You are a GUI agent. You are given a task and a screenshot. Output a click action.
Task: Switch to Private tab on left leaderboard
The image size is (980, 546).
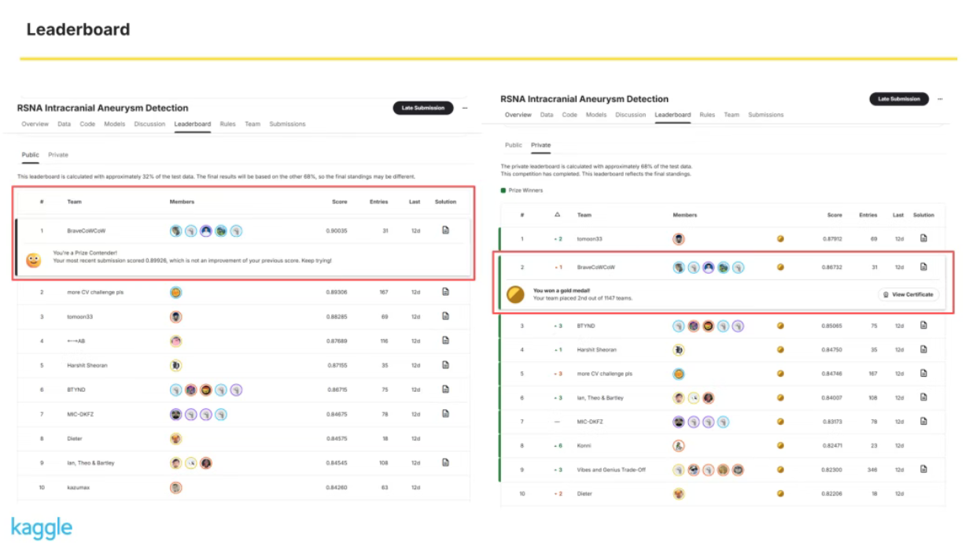58,155
